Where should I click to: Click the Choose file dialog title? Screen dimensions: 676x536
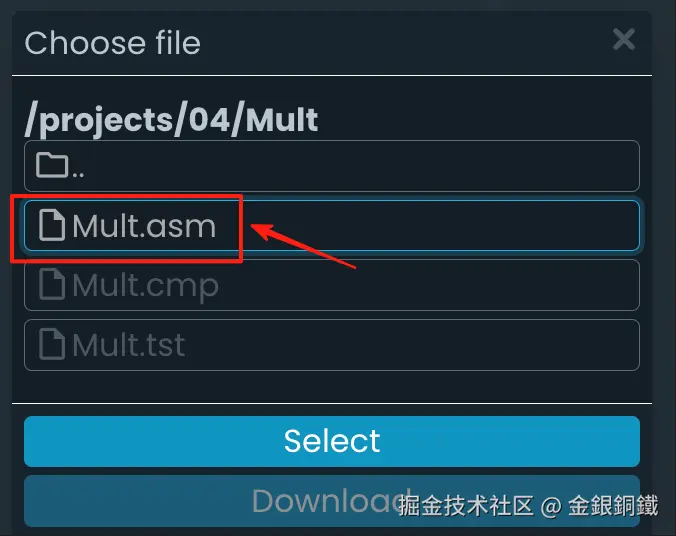(113, 43)
